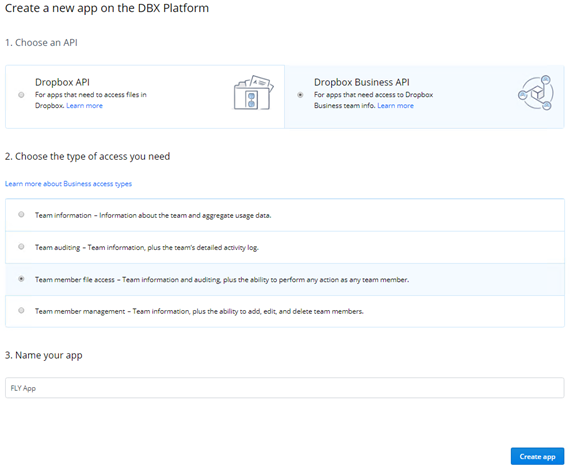
Task: Choose the Team information access radio button
Action: tap(21, 214)
